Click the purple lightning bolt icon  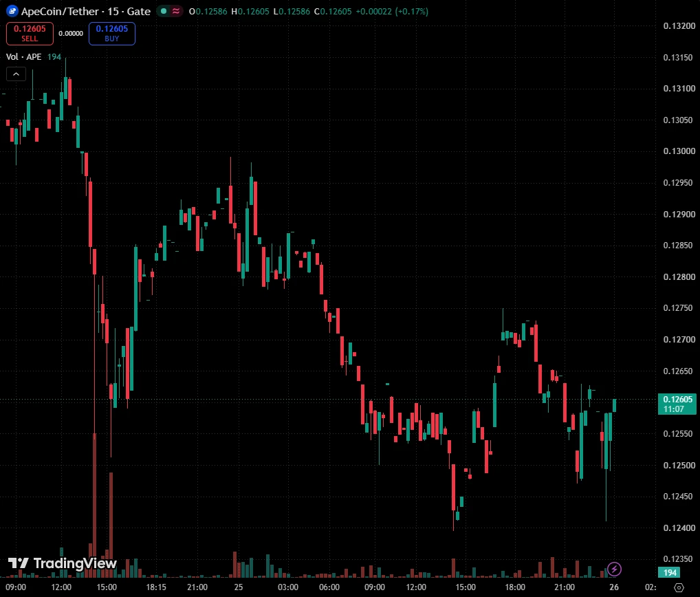614,569
